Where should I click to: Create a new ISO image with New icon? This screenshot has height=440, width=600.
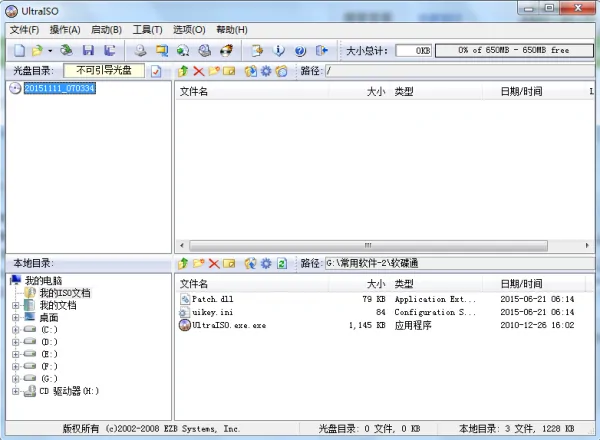point(20,51)
